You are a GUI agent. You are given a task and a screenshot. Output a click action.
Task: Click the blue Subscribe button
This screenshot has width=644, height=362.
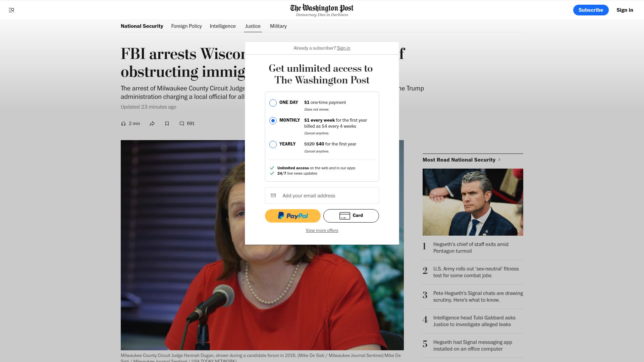[x=591, y=10]
